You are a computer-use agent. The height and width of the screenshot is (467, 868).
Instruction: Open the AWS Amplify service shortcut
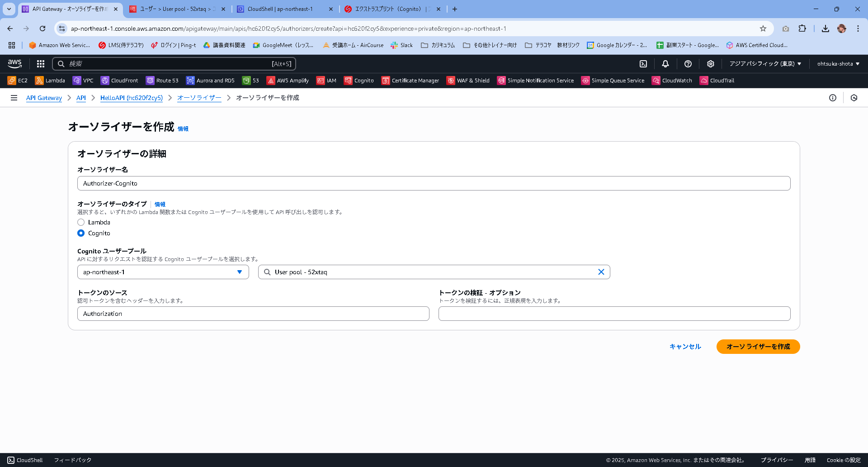tap(288, 80)
